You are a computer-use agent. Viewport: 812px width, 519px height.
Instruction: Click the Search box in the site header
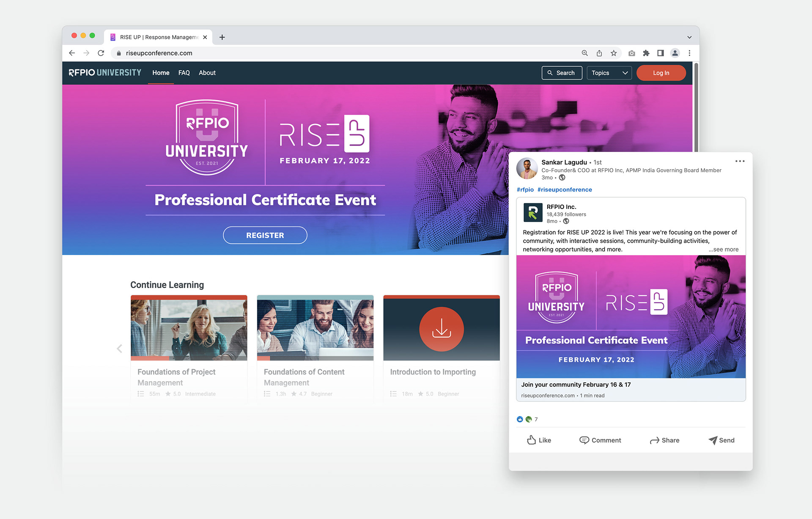(562, 73)
